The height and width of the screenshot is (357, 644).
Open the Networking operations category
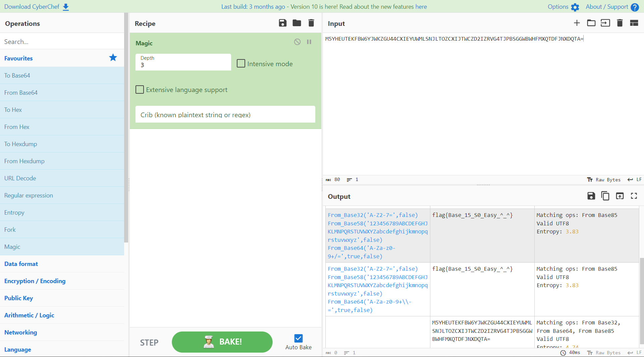[x=21, y=332]
